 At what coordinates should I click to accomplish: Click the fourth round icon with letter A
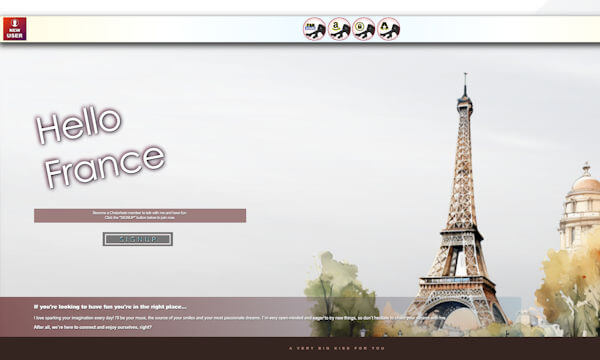(388, 29)
